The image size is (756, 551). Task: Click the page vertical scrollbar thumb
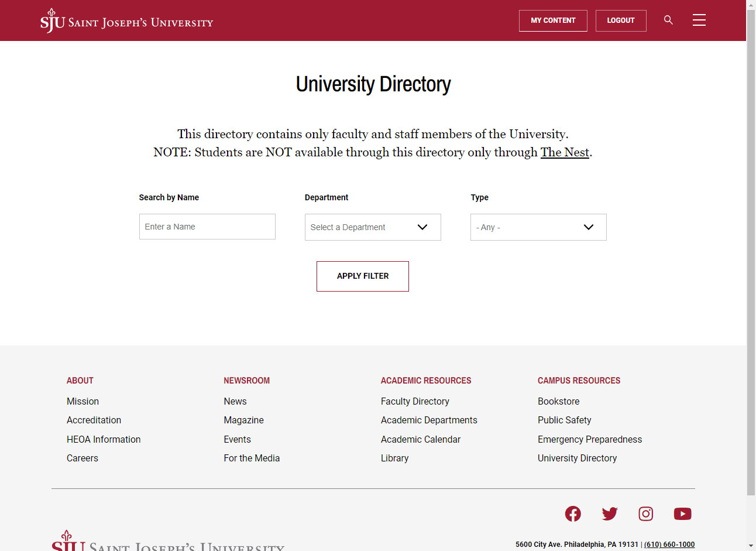[x=751, y=252]
